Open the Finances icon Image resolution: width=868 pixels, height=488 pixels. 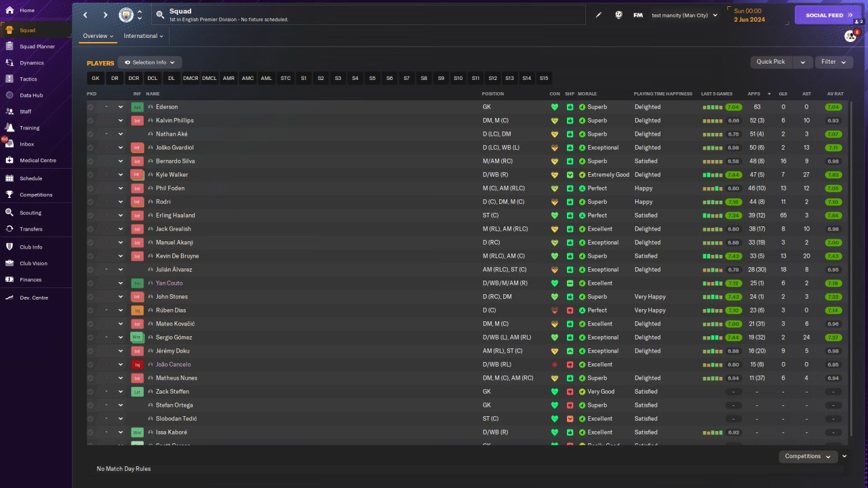(9, 279)
